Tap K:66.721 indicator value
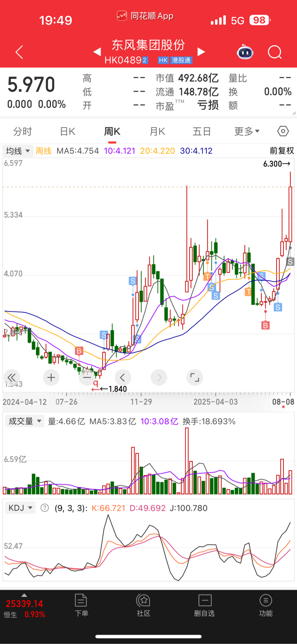Screen dimensions: 297x644 [108, 508]
